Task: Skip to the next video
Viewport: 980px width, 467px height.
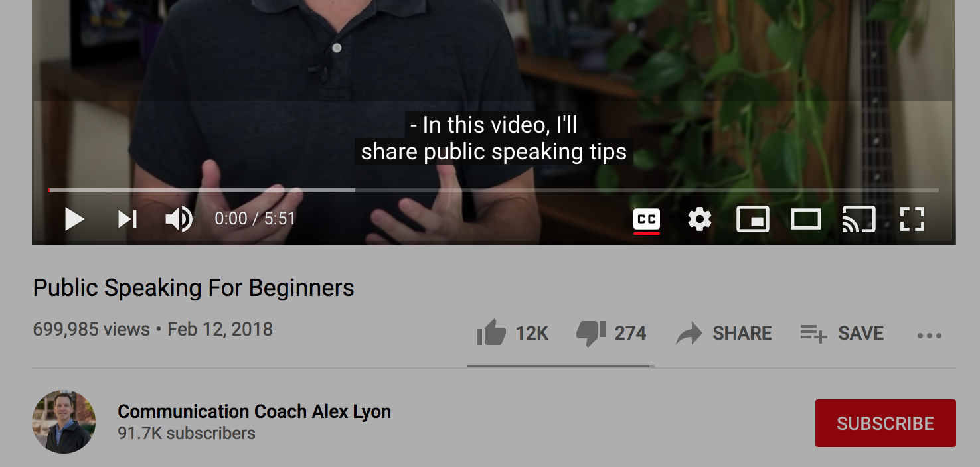Action: coord(127,219)
